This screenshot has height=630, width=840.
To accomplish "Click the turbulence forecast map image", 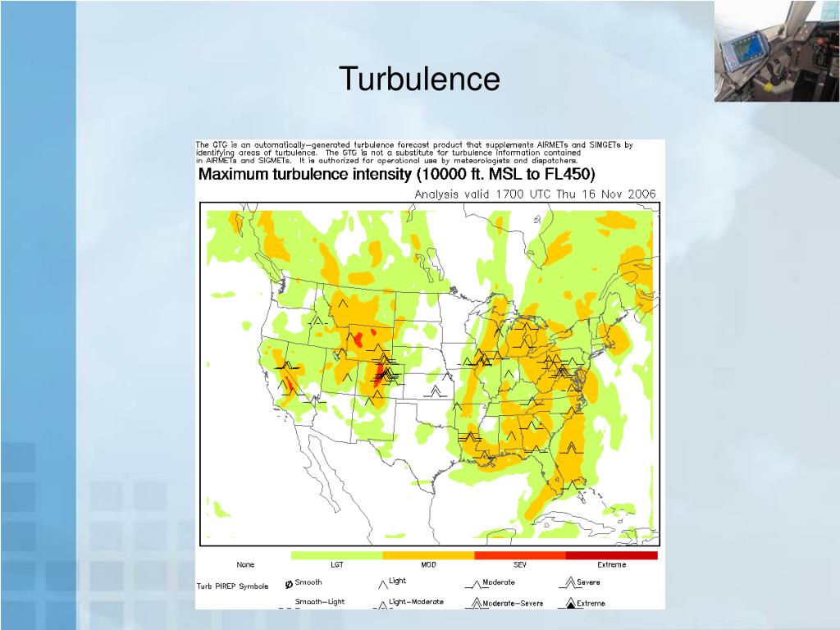I will [x=430, y=374].
